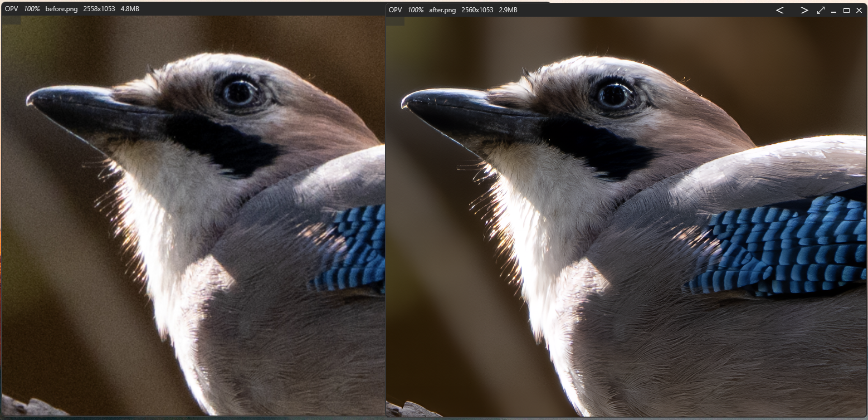Click the navigator overlay square in after.png image
Viewport: 868px width, 420px height.
pos(394,21)
